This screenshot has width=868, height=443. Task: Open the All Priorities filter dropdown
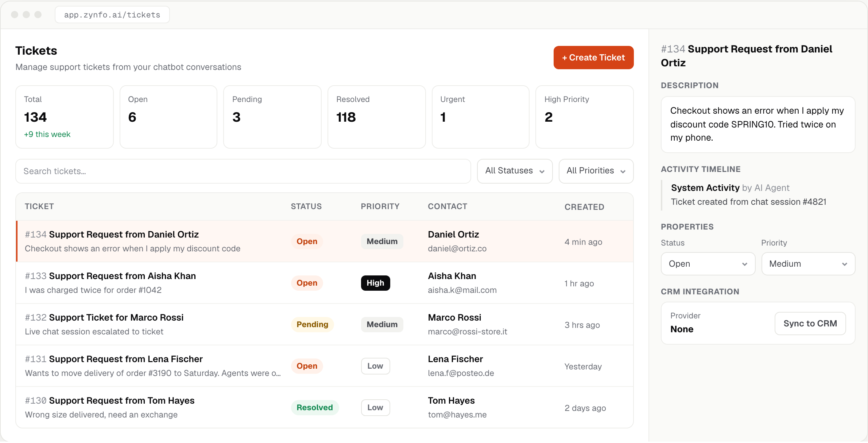596,171
